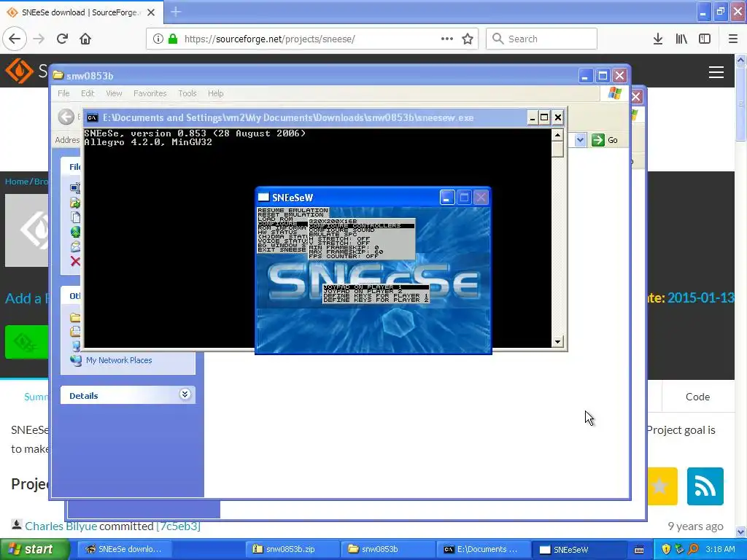Open Firefox Downloads arrow
Image resolution: width=747 pixels, height=560 pixels.
pos(658,39)
